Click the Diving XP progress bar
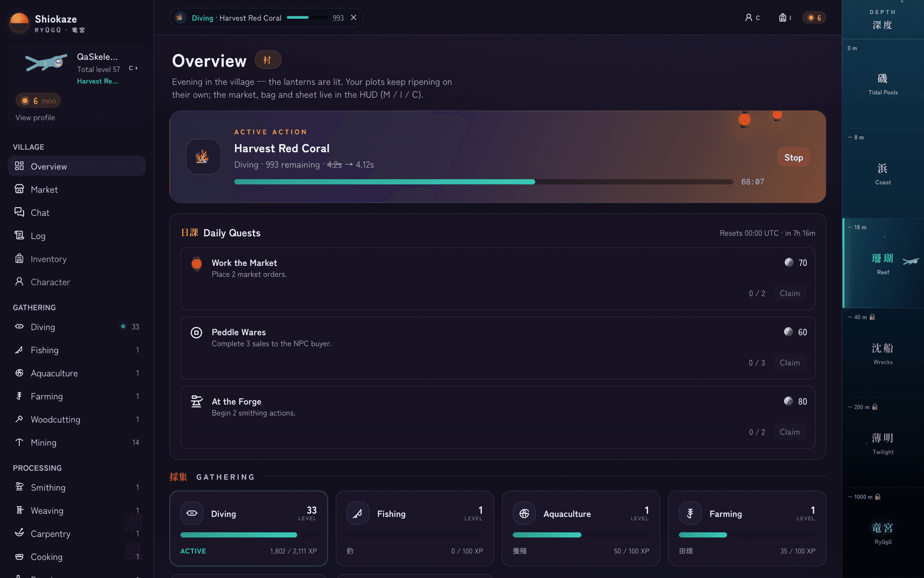The width and height of the screenshot is (924, 578). pos(249,535)
